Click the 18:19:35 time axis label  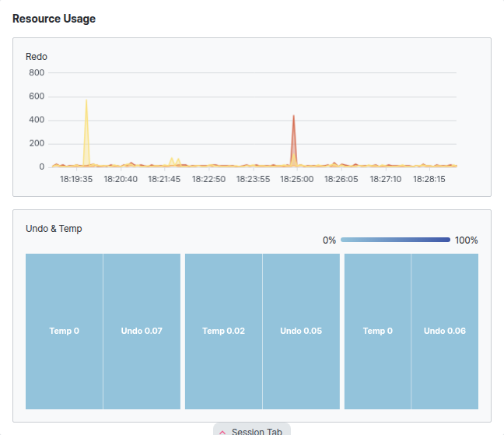[x=76, y=179]
